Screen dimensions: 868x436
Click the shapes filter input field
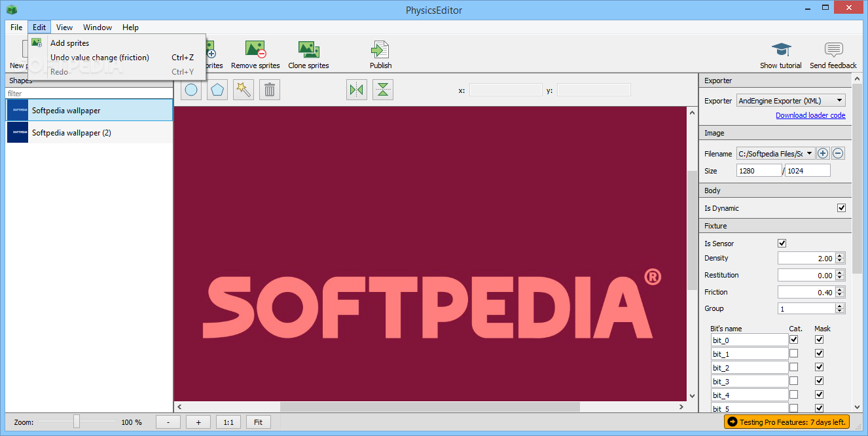(89, 94)
